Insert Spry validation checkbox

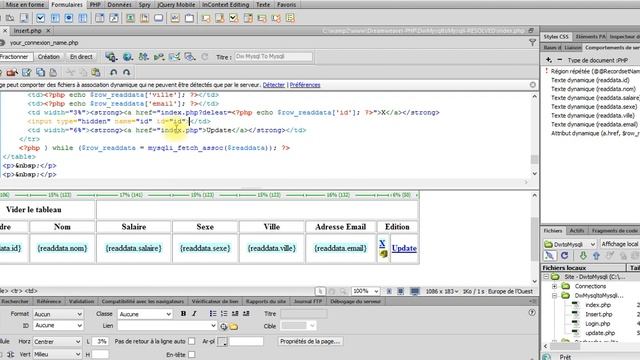point(233,18)
